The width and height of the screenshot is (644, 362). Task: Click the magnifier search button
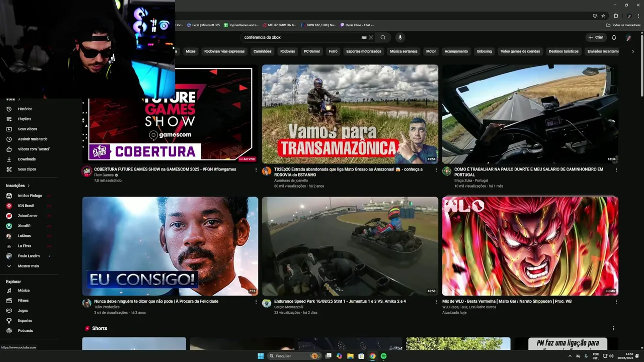[x=383, y=37]
